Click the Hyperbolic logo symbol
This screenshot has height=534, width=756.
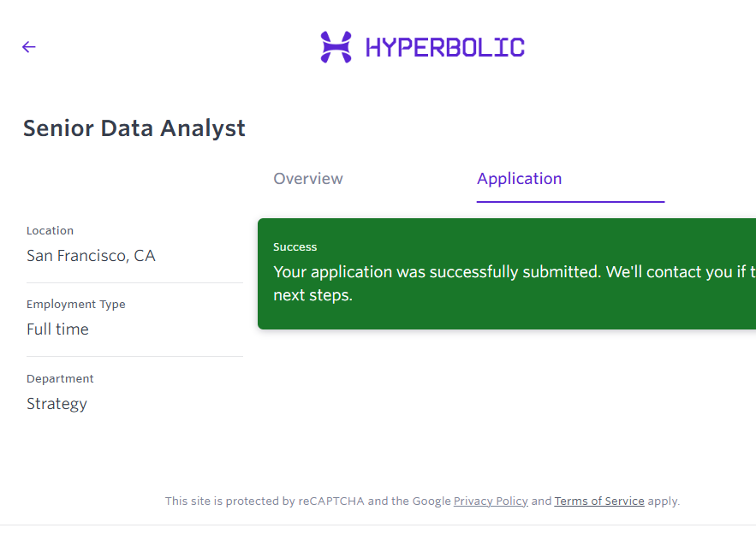click(336, 47)
